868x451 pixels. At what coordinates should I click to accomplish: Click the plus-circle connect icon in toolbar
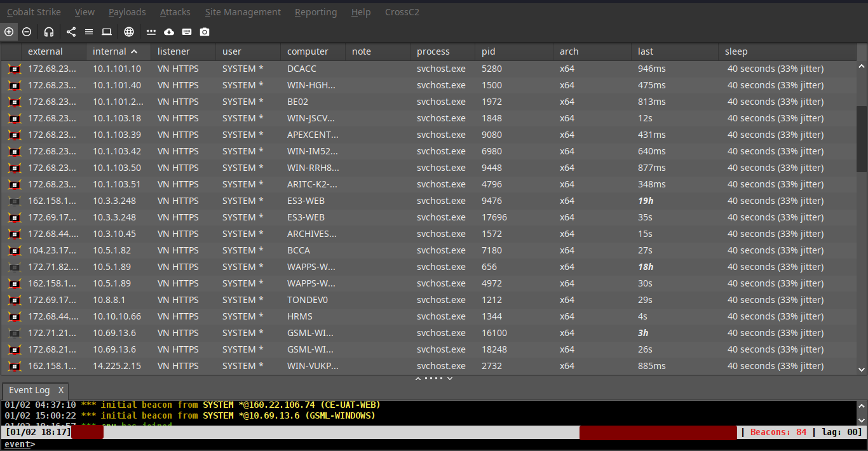9,32
